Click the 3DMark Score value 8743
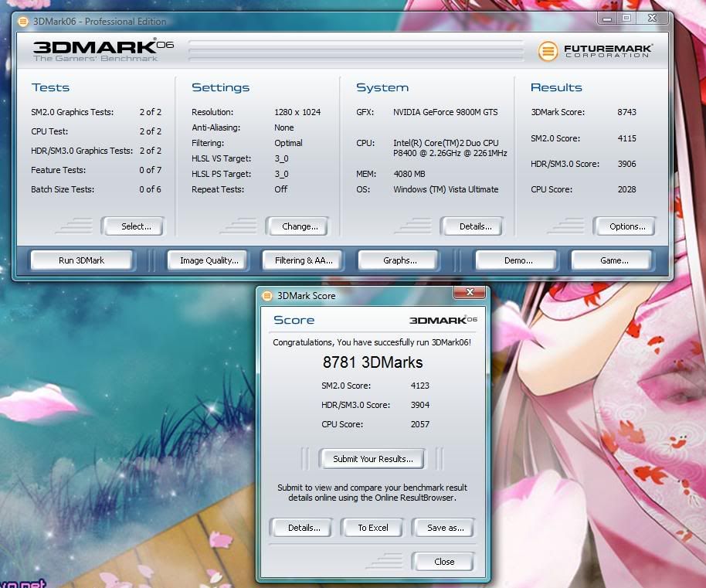Image resolution: width=706 pixels, height=588 pixels. (626, 112)
